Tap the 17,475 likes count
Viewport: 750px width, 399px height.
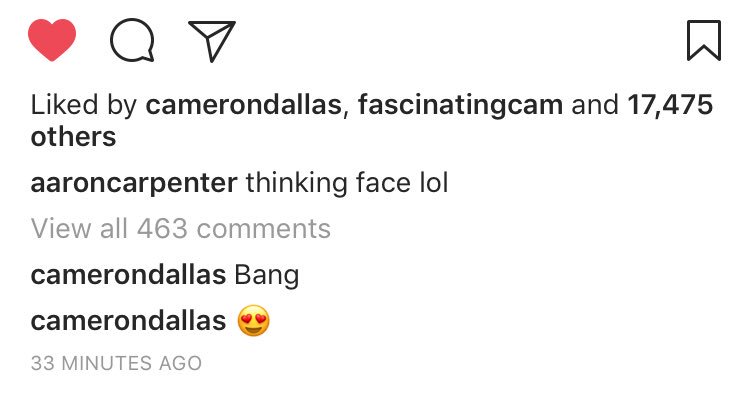(670, 105)
